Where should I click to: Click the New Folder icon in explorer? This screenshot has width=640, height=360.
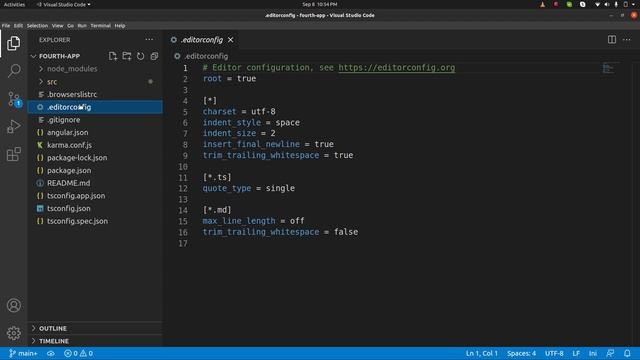click(127, 56)
